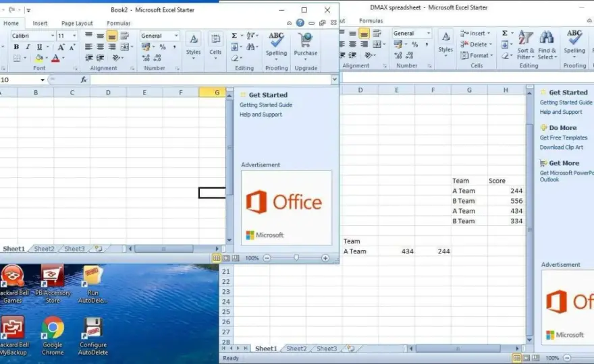
Task: Expand the Book2 formula bar chevron
Action: click(x=335, y=80)
